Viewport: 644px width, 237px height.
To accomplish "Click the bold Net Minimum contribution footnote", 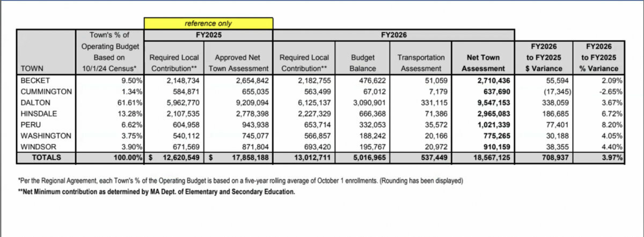I will tap(156, 191).
